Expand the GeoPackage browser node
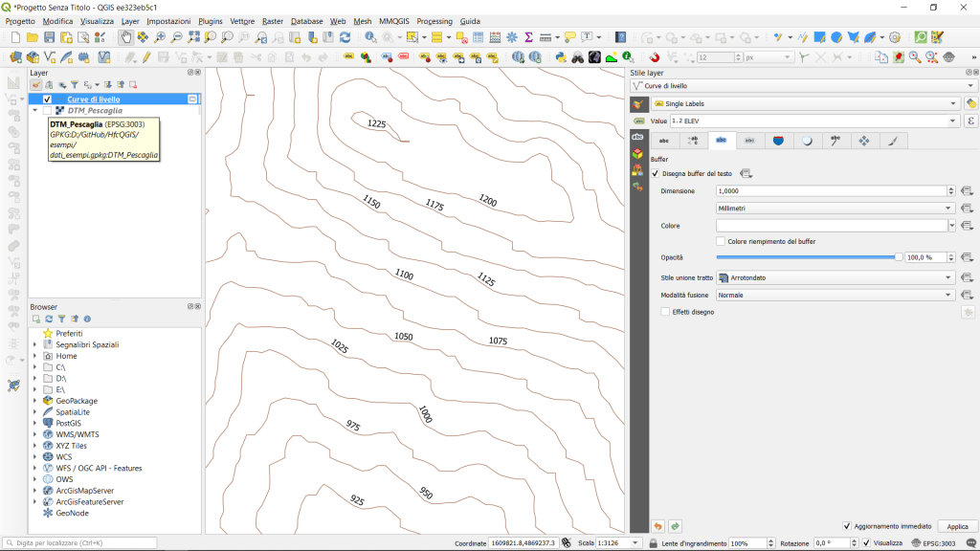This screenshot has width=980, height=551. click(35, 401)
